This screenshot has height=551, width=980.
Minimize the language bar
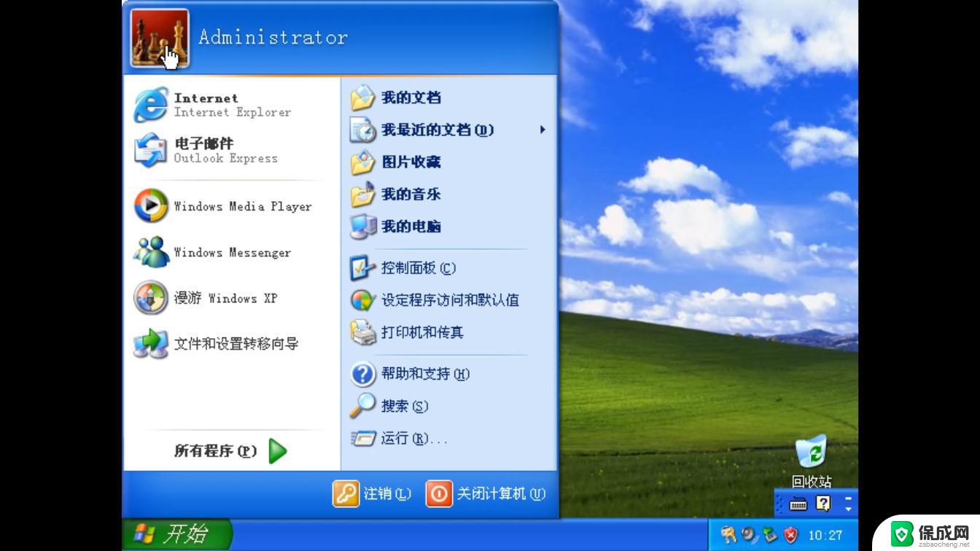pos(849,499)
